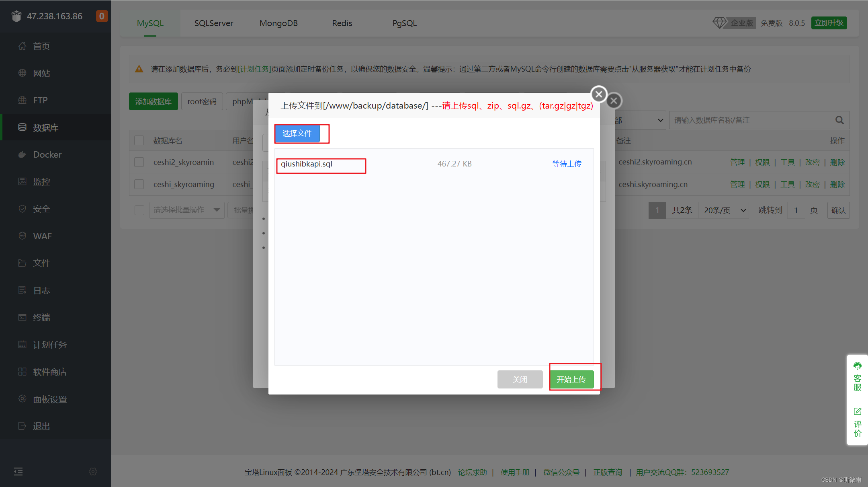Open the 首页 home sidebar item
868x487 pixels.
click(x=55, y=46)
